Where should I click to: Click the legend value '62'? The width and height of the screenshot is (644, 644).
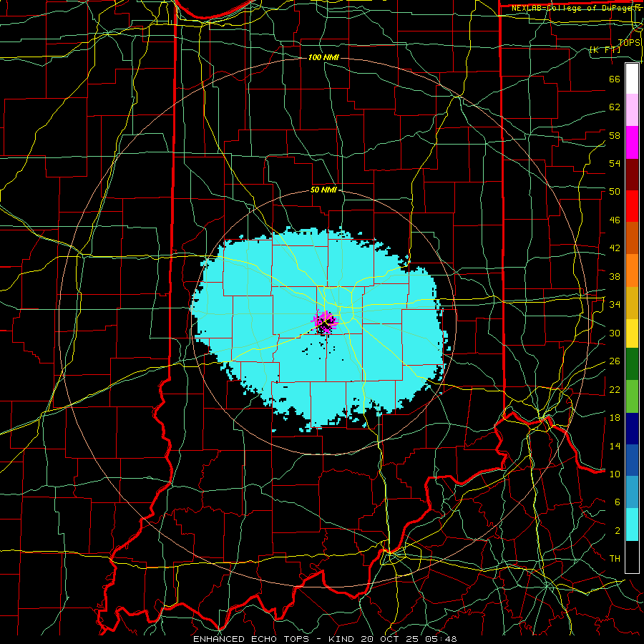(615, 107)
